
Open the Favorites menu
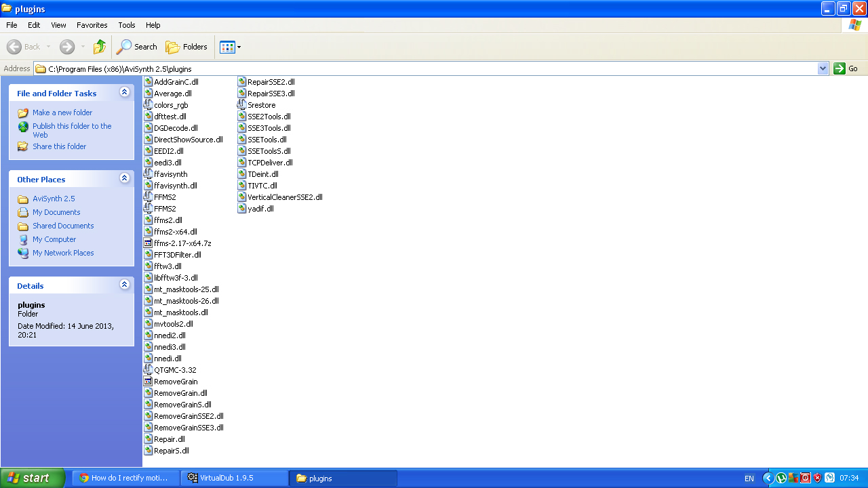pyautogui.click(x=92, y=25)
